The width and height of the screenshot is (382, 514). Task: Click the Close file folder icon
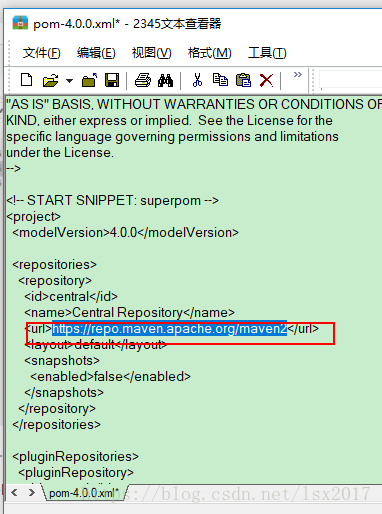[89, 80]
